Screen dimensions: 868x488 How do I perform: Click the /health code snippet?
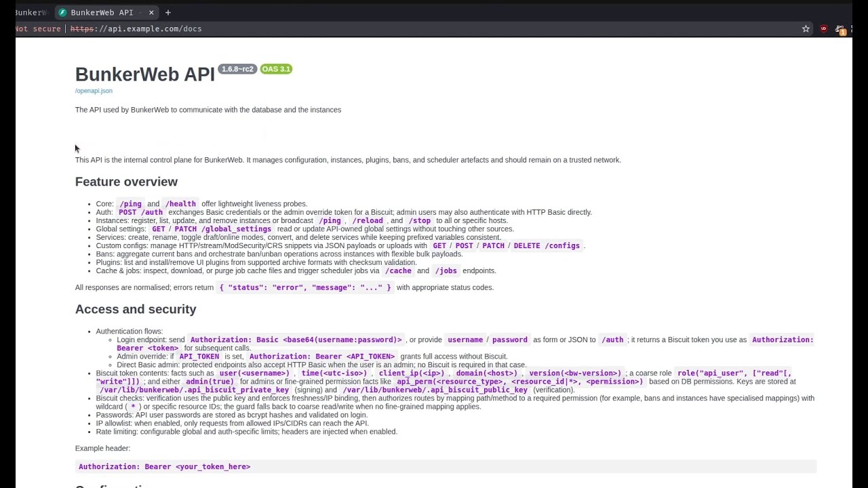180,204
